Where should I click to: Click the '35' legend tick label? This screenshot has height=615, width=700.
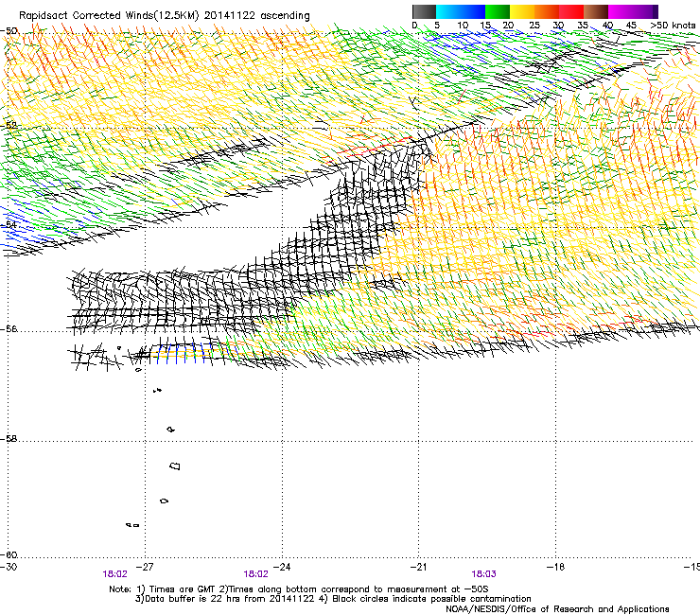pos(583,26)
